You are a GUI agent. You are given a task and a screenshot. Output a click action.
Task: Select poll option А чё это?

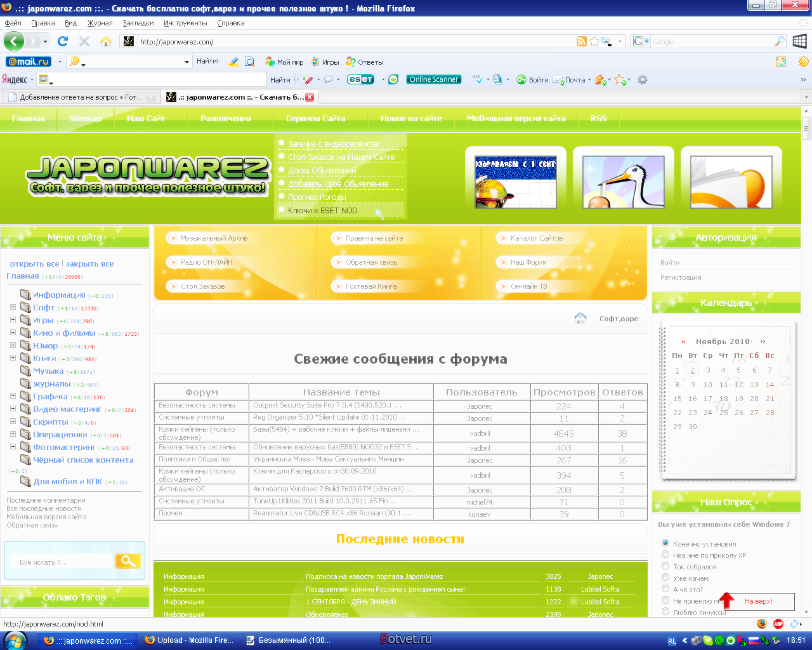coord(665,588)
